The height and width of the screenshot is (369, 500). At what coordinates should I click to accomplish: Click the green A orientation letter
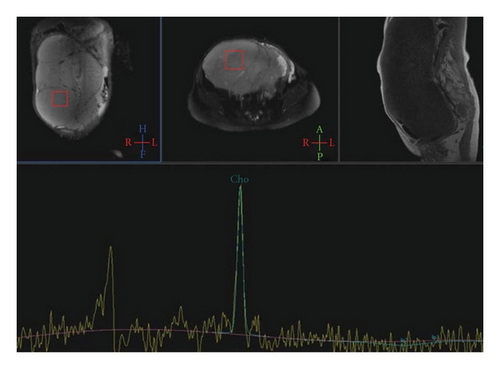(319, 130)
